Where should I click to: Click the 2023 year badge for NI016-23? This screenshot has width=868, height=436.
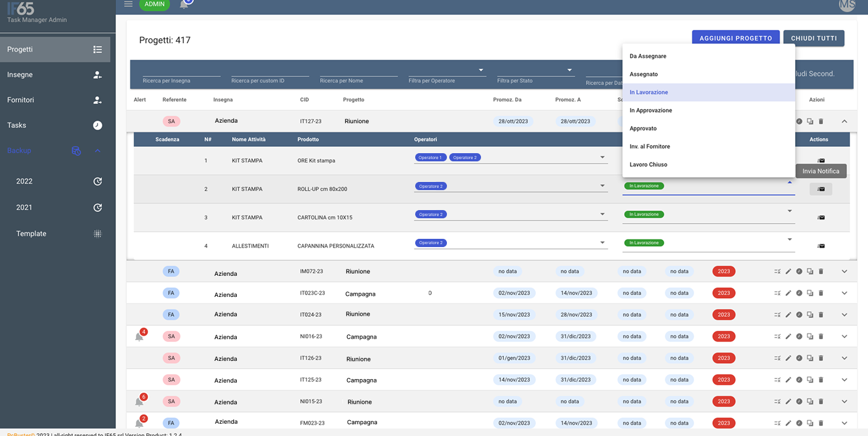[724, 336]
